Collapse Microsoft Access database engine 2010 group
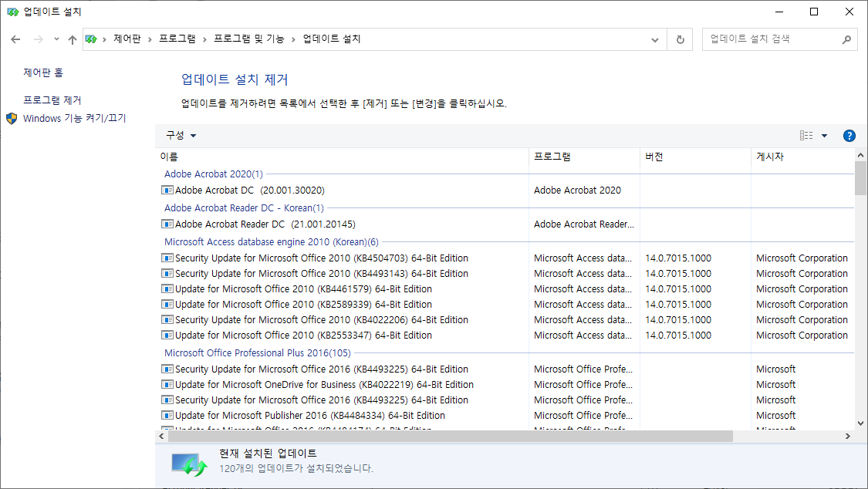The image size is (868, 489). coord(272,242)
